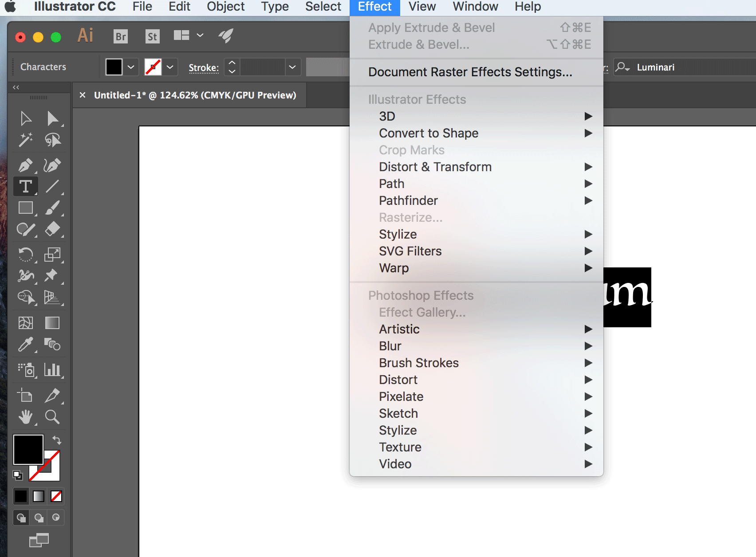Expand the Warp submenu

click(476, 268)
